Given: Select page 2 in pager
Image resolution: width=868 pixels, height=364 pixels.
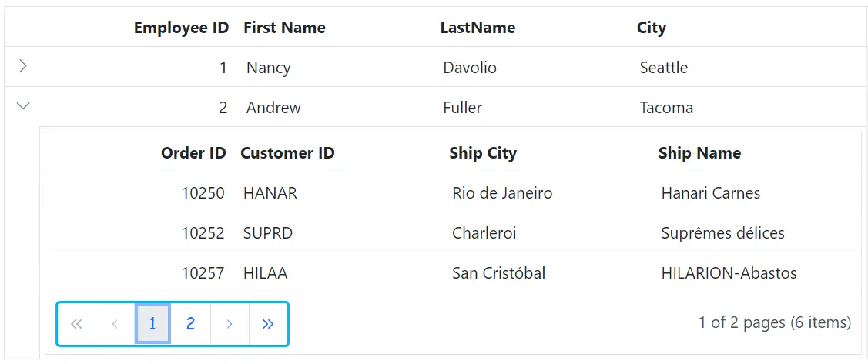Looking at the screenshot, I should [190, 324].
